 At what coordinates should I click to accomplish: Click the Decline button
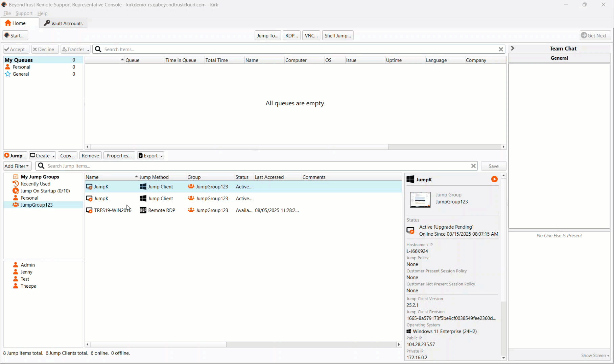(x=45, y=49)
